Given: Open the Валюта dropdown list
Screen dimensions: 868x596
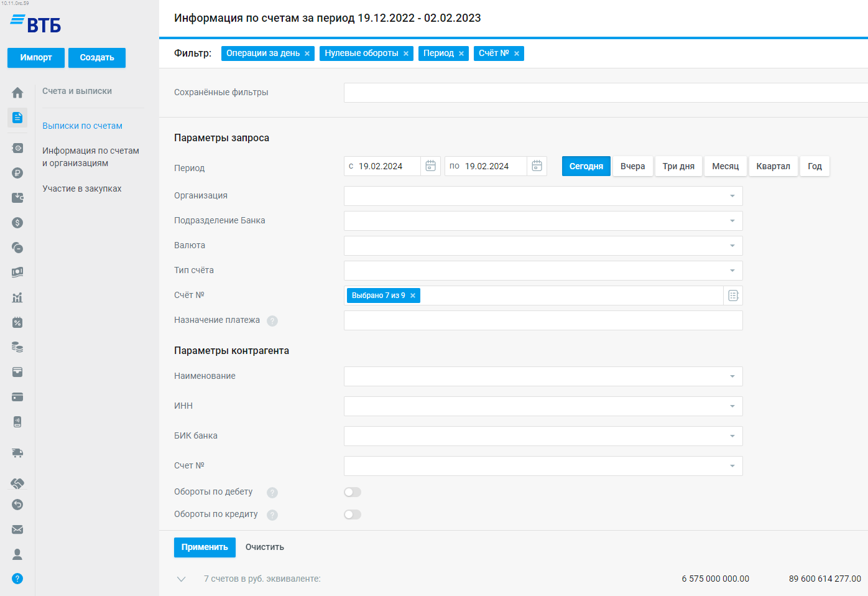Looking at the screenshot, I should tap(732, 246).
